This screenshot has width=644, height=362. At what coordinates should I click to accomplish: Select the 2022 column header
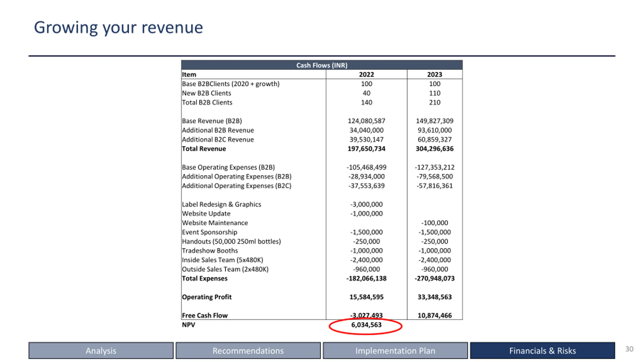coord(366,74)
